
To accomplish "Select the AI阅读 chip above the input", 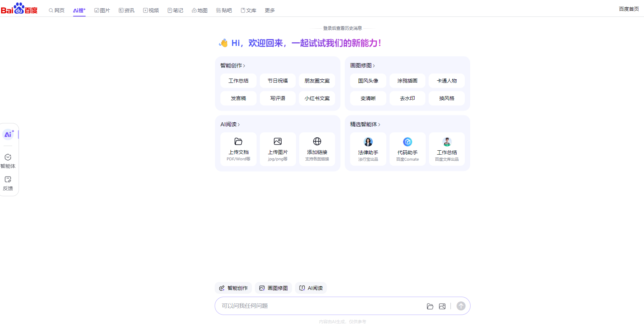I will (x=311, y=288).
